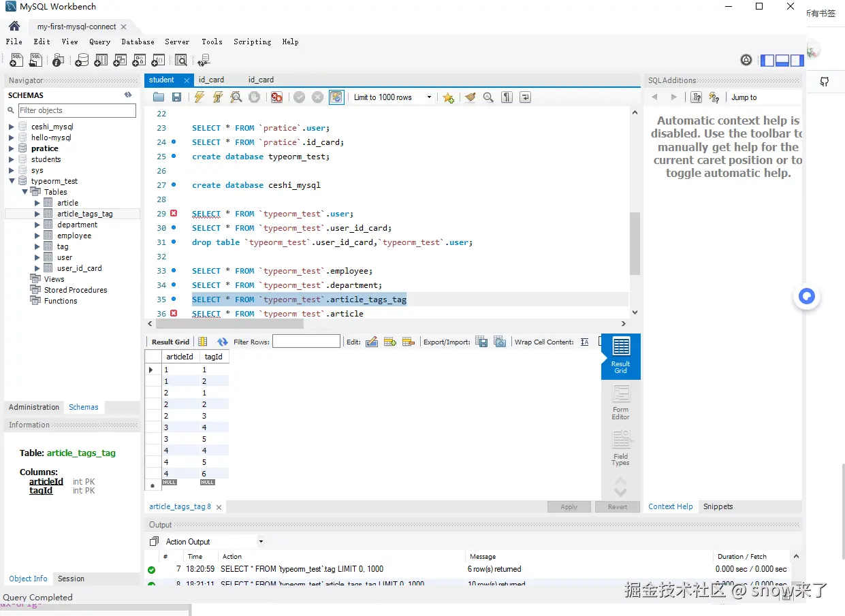
Task: Toggle continue-on-error execution icon
Action: tap(276, 97)
